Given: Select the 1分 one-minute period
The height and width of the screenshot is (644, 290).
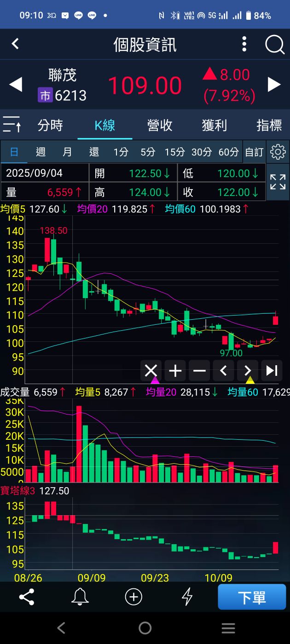Looking at the screenshot, I should pos(121,152).
